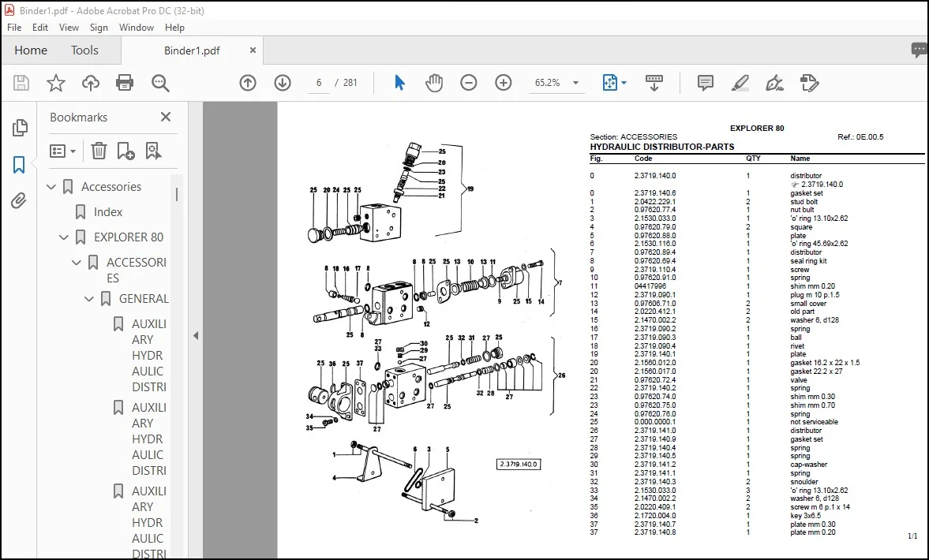Screen dimensions: 929x560
Task: Activate the hand pan tool
Action: coord(433,83)
